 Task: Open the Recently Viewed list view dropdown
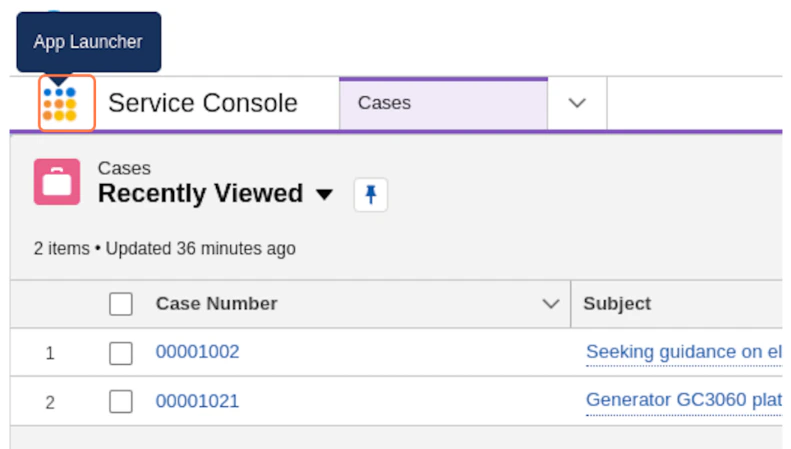pyautogui.click(x=323, y=195)
